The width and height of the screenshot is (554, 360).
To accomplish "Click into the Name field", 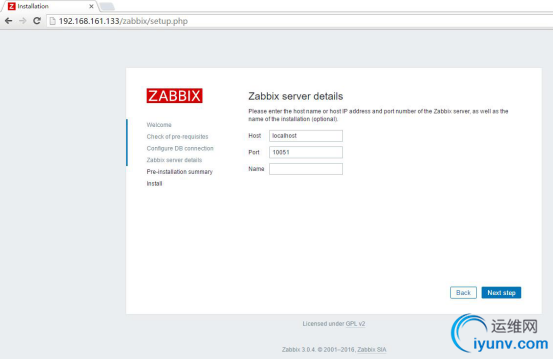I will (306, 169).
